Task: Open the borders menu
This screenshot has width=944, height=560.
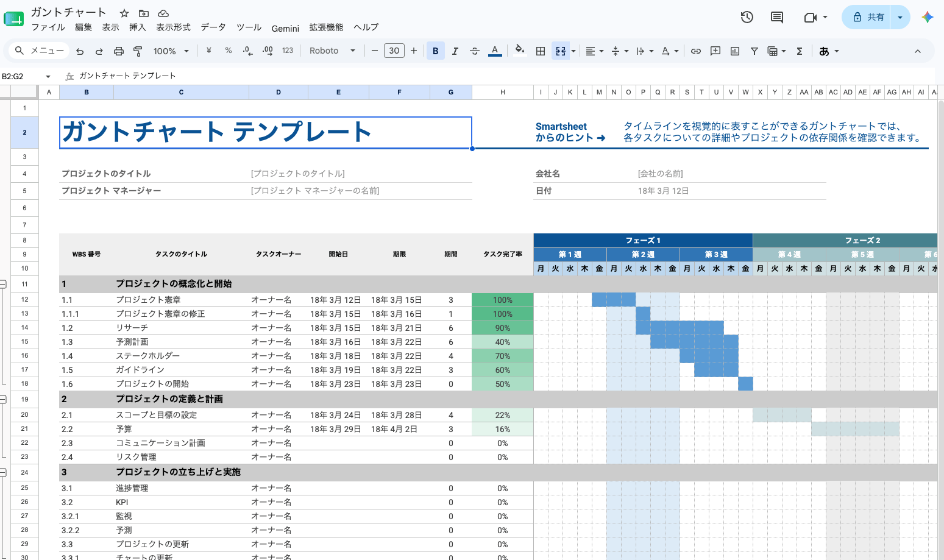Action: [541, 51]
